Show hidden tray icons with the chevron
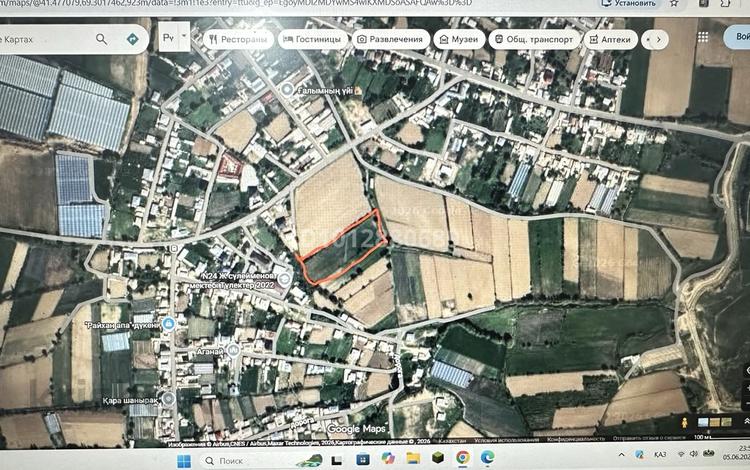 point(621,454)
